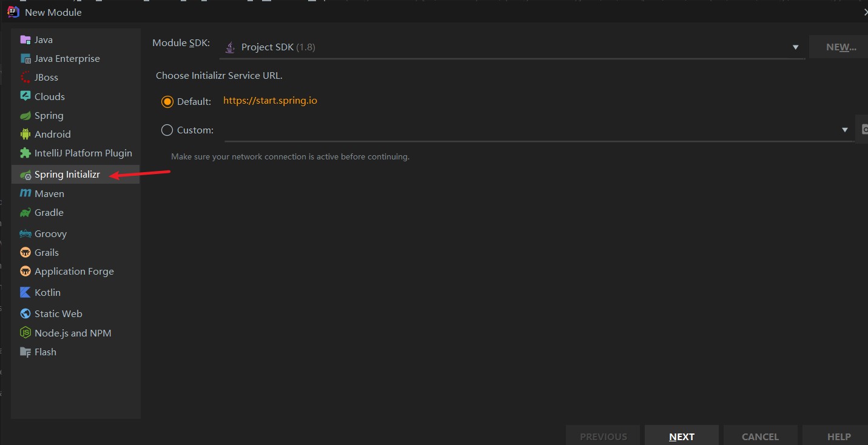Screen dimensions: 868x445
Task: Select Java Enterprise module type
Action: click(75, 58)
